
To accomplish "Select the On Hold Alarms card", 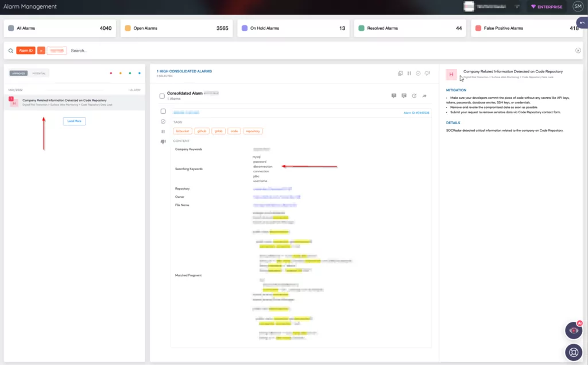I will click(293, 28).
